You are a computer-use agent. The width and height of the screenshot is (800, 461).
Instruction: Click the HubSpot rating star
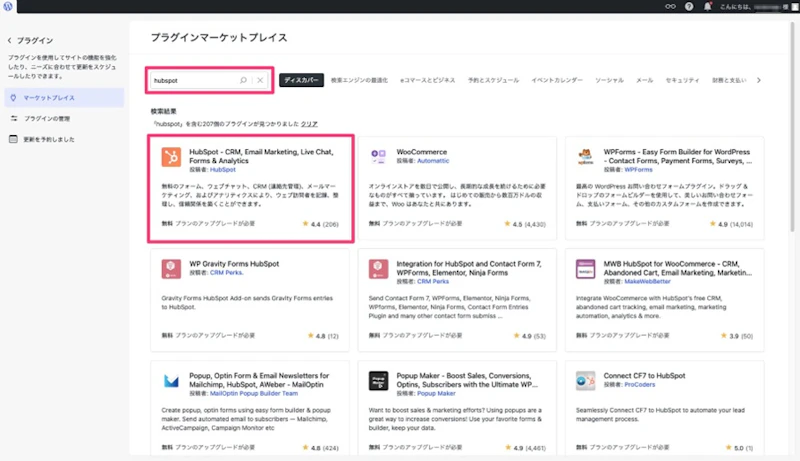(305, 224)
